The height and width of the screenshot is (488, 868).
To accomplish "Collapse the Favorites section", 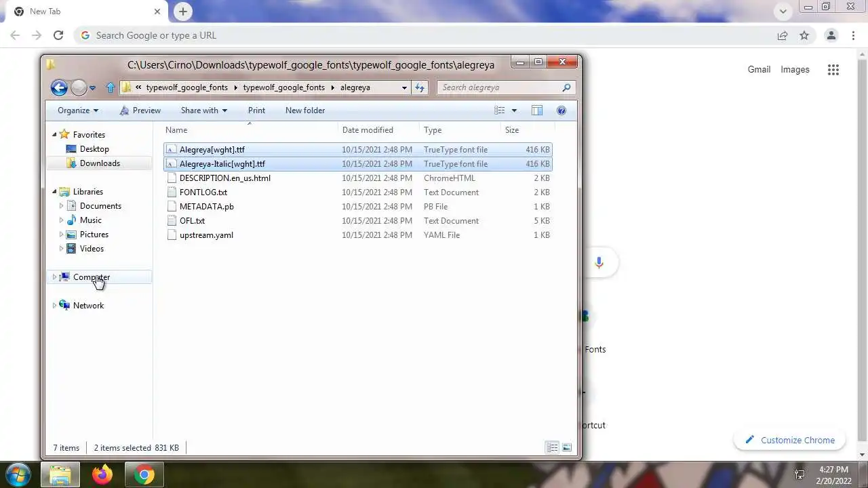I will click(54, 134).
